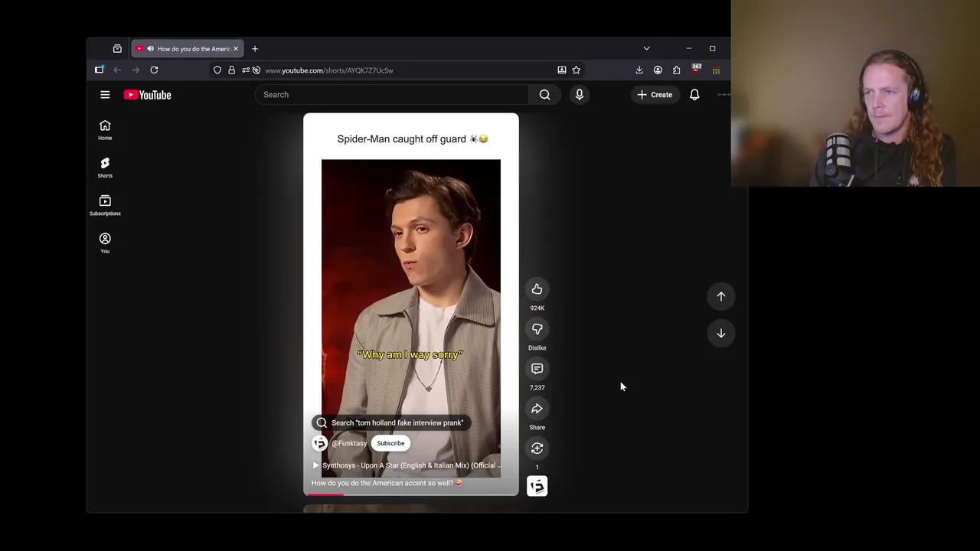Open the @Funktasy channel name
The height and width of the screenshot is (551, 980).
pyautogui.click(x=349, y=443)
